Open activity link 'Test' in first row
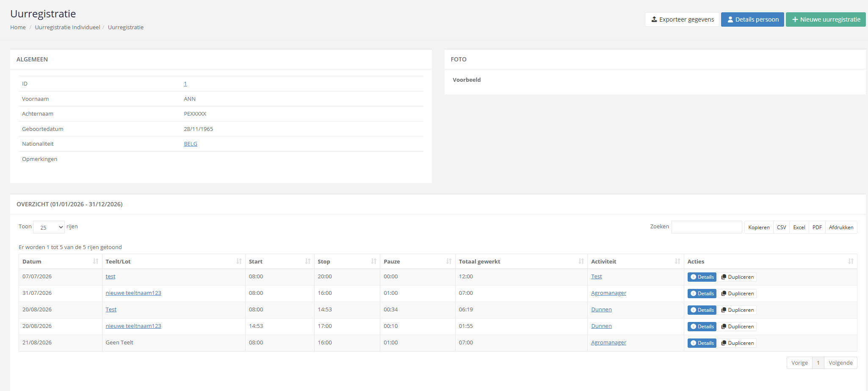This screenshot has width=868, height=391. pyautogui.click(x=597, y=277)
